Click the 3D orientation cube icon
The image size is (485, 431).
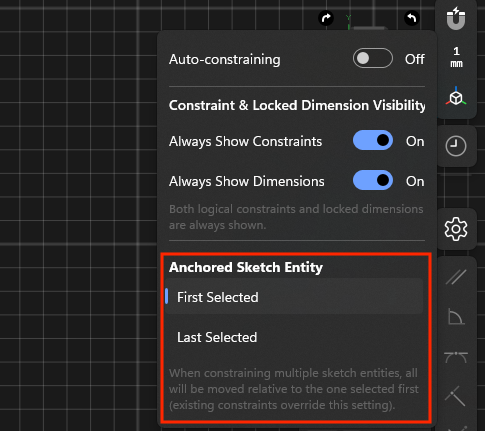(456, 97)
